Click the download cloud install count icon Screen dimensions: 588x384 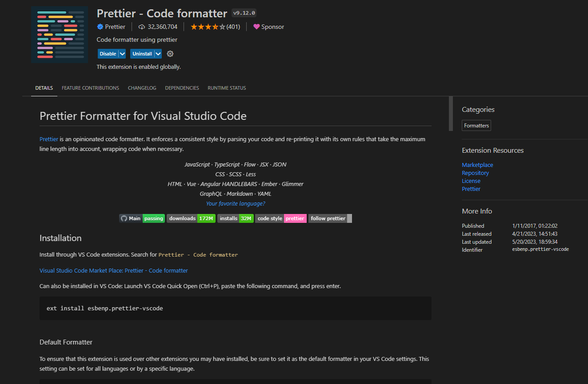click(x=142, y=27)
